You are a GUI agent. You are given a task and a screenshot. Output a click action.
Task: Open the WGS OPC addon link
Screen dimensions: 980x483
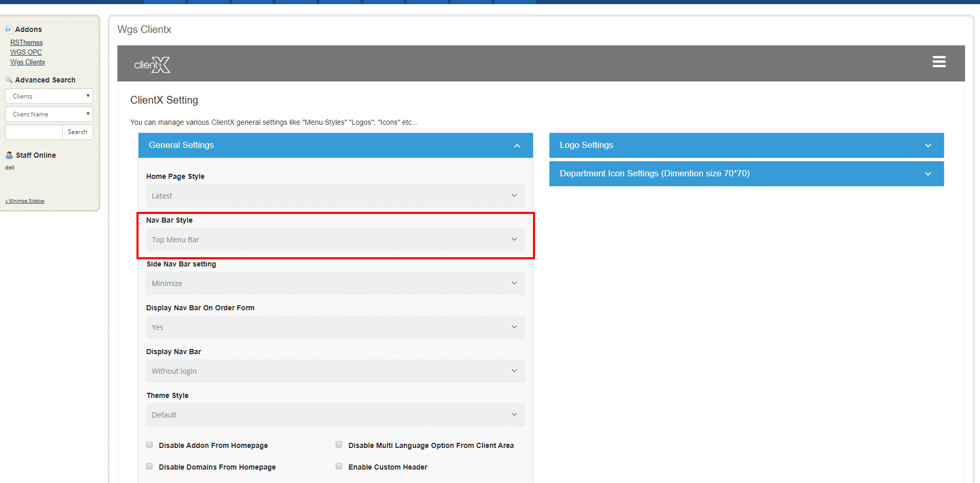click(x=26, y=52)
